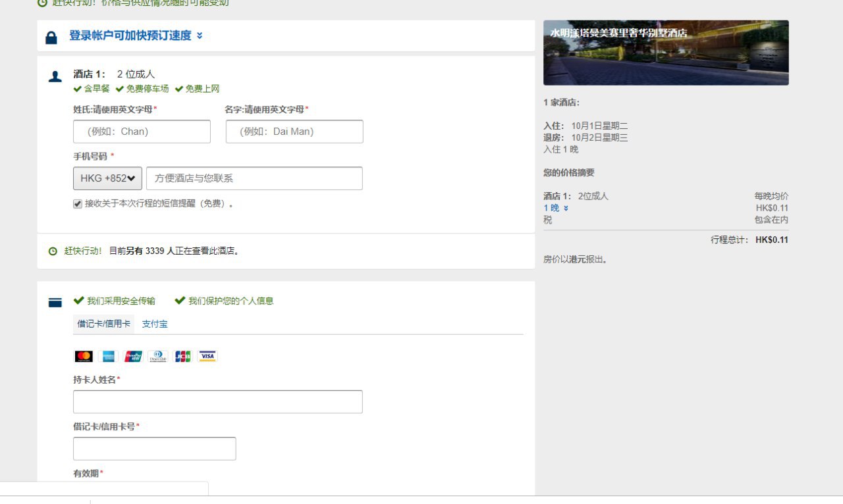Image resolution: width=843 pixels, height=504 pixels.
Task: Click the Diners Club card icon
Action: pyautogui.click(x=158, y=356)
